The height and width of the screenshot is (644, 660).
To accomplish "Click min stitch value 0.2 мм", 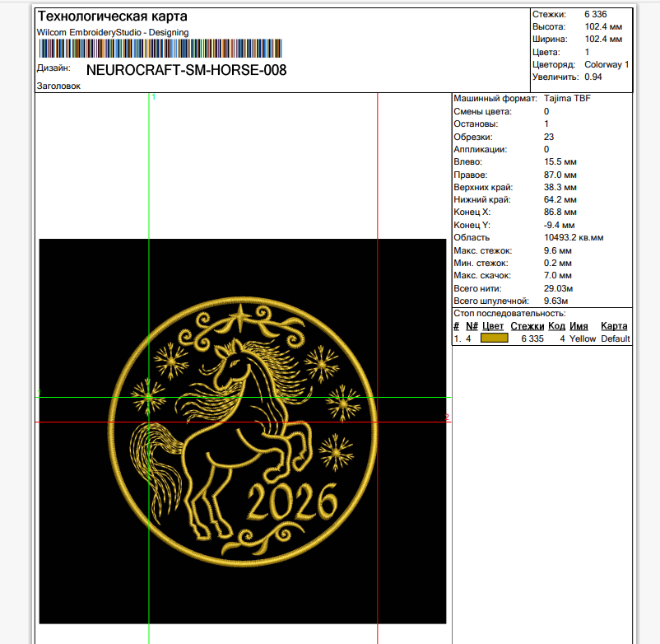I will pyautogui.click(x=557, y=263).
